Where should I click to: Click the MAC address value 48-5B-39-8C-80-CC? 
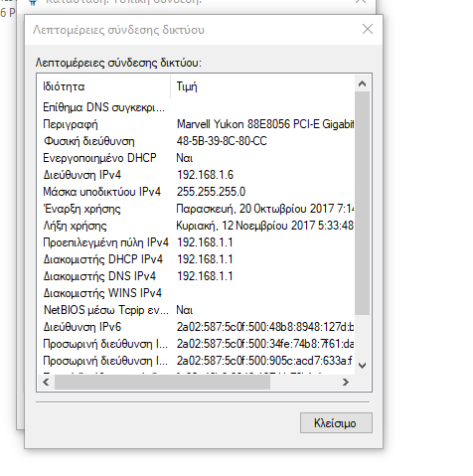point(222,141)
